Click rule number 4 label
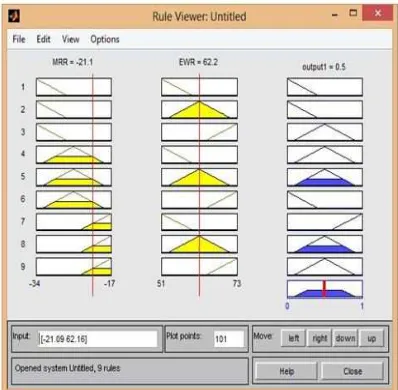 click(23, 154)
